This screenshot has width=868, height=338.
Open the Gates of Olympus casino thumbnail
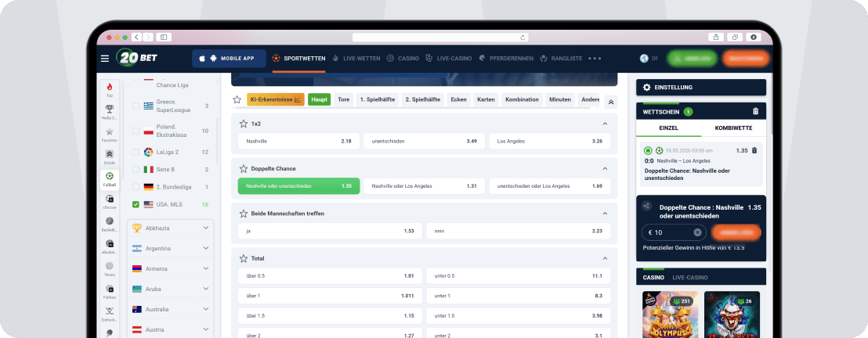coord(671,315)
